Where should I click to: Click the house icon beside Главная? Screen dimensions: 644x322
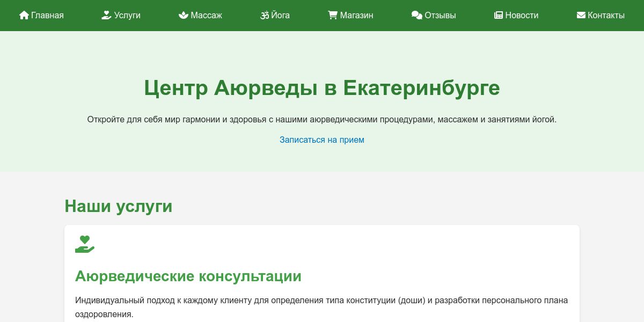click(24, 16)
